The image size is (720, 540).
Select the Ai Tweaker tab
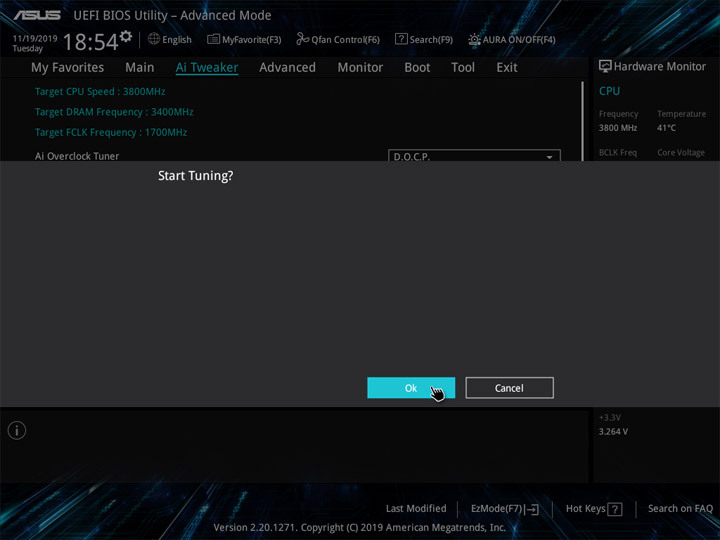(x=207, y=68)
